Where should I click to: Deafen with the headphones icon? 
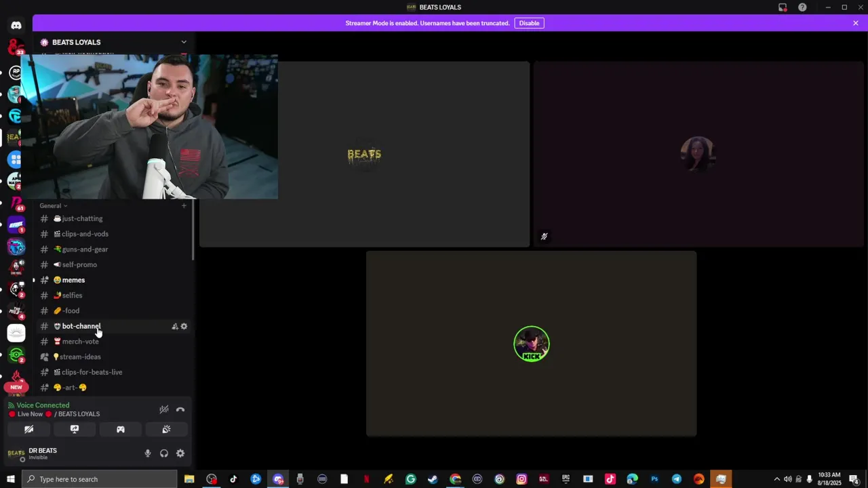pyautogui.click(x=164, y=453)
